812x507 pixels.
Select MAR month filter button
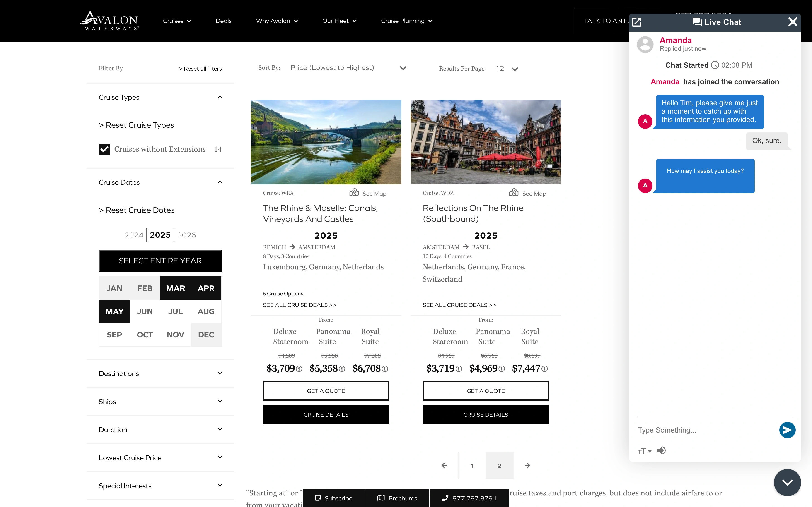click(x=175, y=288)
